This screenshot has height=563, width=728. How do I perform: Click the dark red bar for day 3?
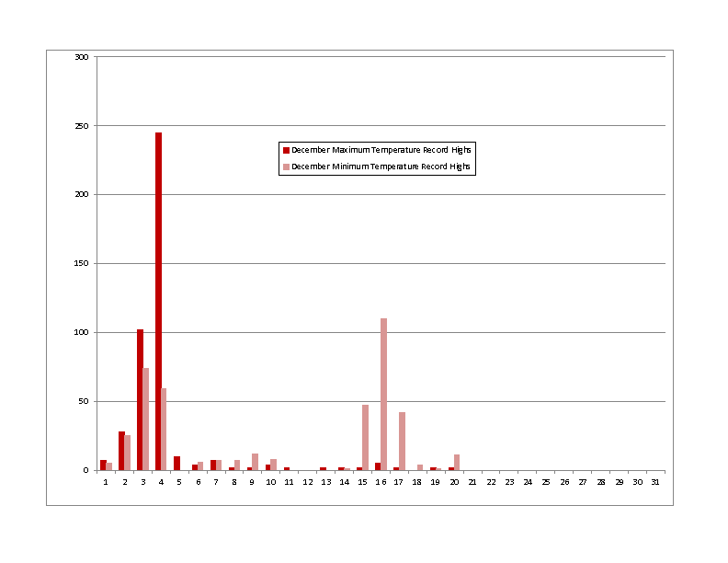pyautogui.click(x=141, y=400)
